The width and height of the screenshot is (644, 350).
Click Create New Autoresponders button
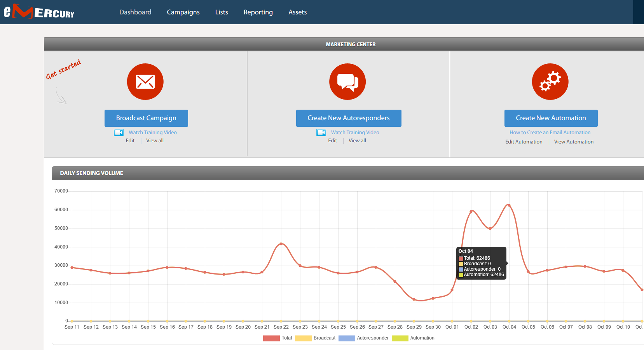click(349, 118)
